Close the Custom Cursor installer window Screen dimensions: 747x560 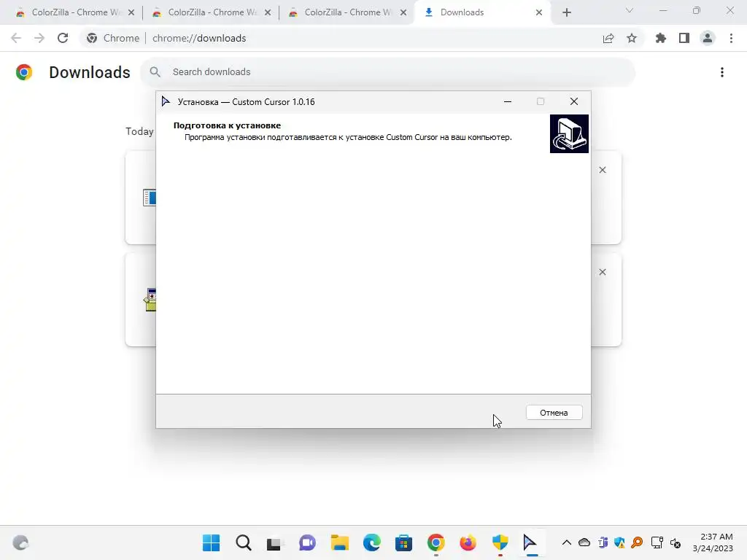[x=573, y=101]
